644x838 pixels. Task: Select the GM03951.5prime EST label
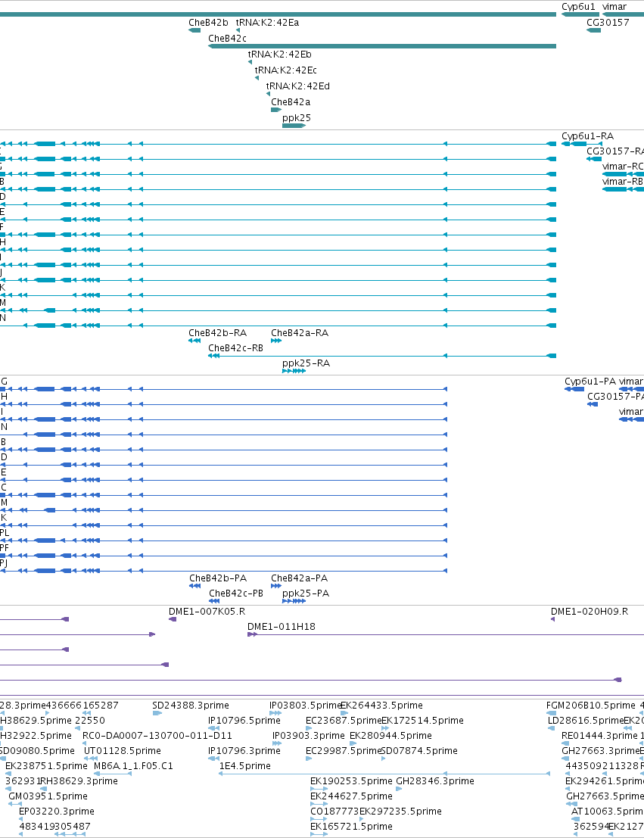48,796
